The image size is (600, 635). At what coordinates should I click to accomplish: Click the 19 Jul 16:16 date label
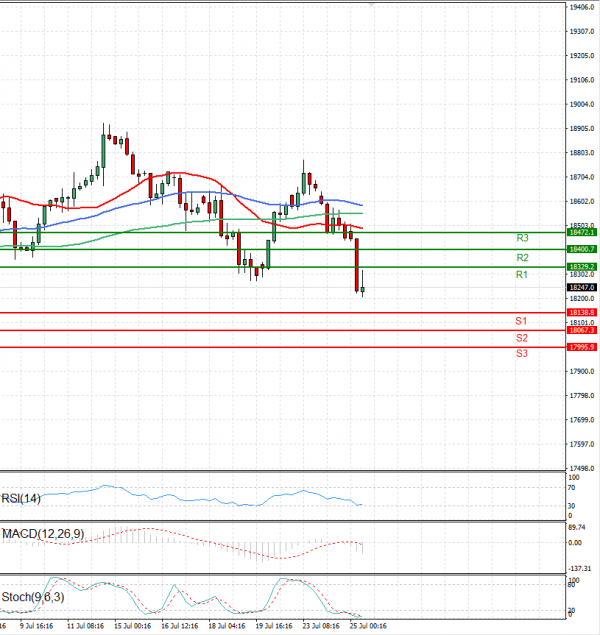coord(274,626)
